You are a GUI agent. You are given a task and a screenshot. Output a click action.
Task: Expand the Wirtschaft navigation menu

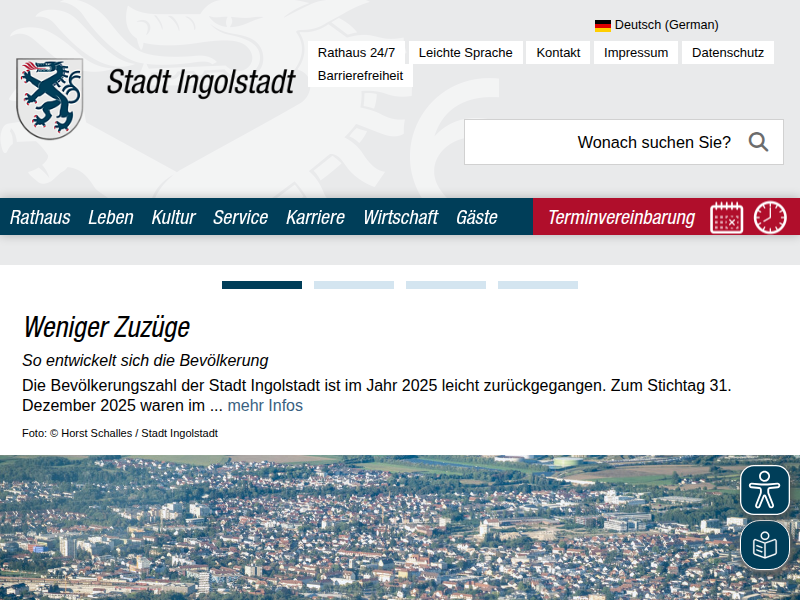pyautogui.click(x=400, y=217)
